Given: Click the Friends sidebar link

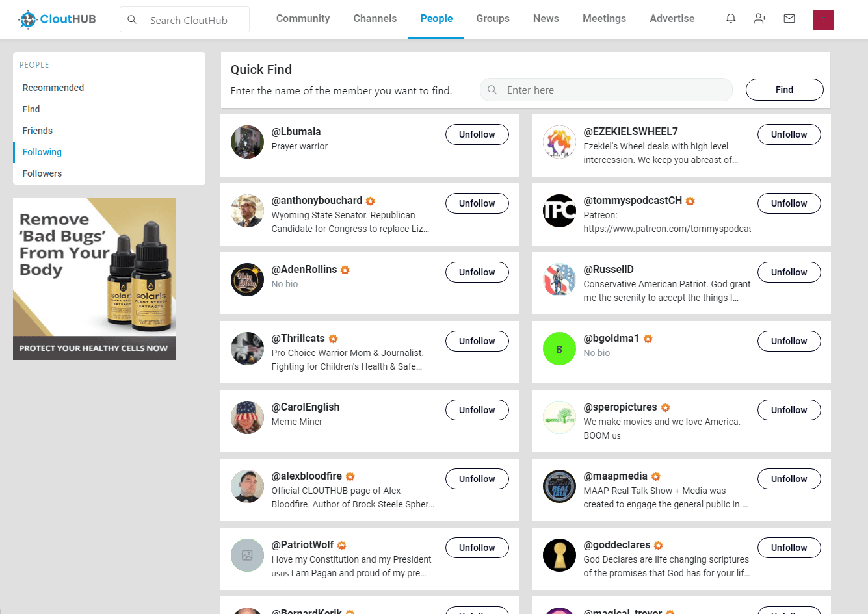Looking at the screenshot, I should coord(37,130).
